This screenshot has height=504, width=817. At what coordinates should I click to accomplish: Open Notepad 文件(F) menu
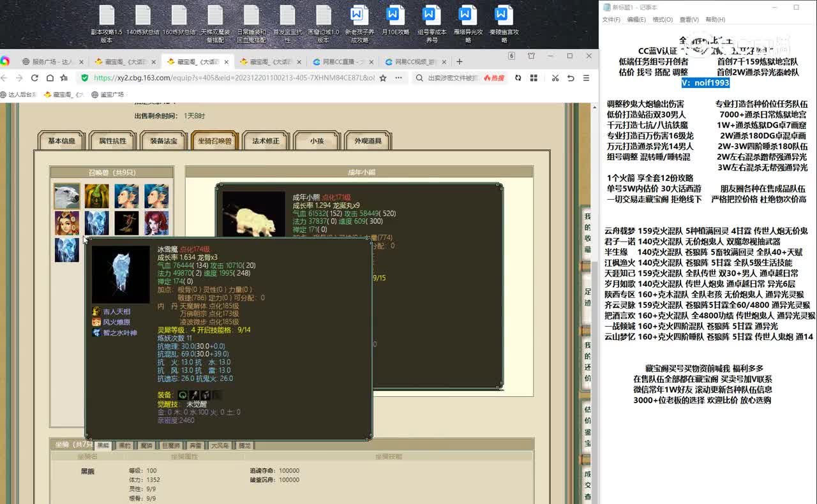pos(611,20)
